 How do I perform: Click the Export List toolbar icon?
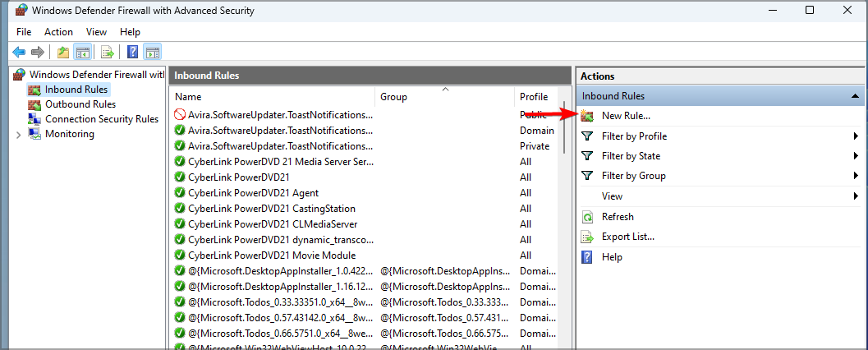[107, 53]
